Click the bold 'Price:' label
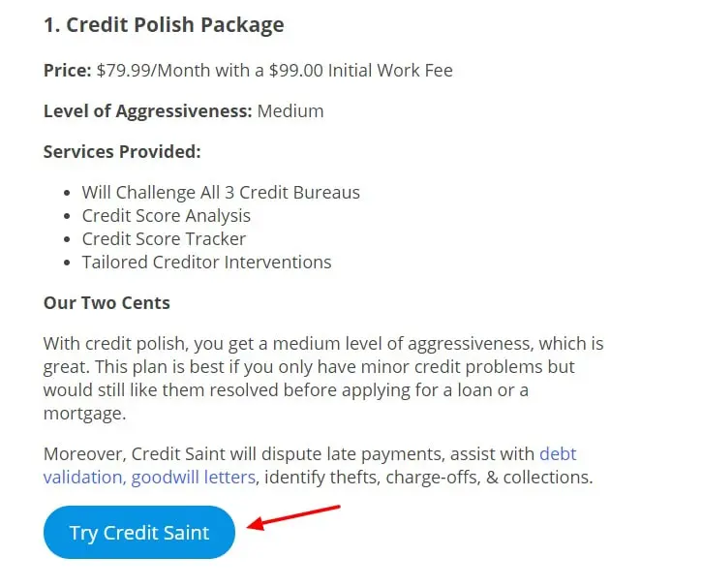The height and width of the screenshot is (588, 702). (68, 70)
